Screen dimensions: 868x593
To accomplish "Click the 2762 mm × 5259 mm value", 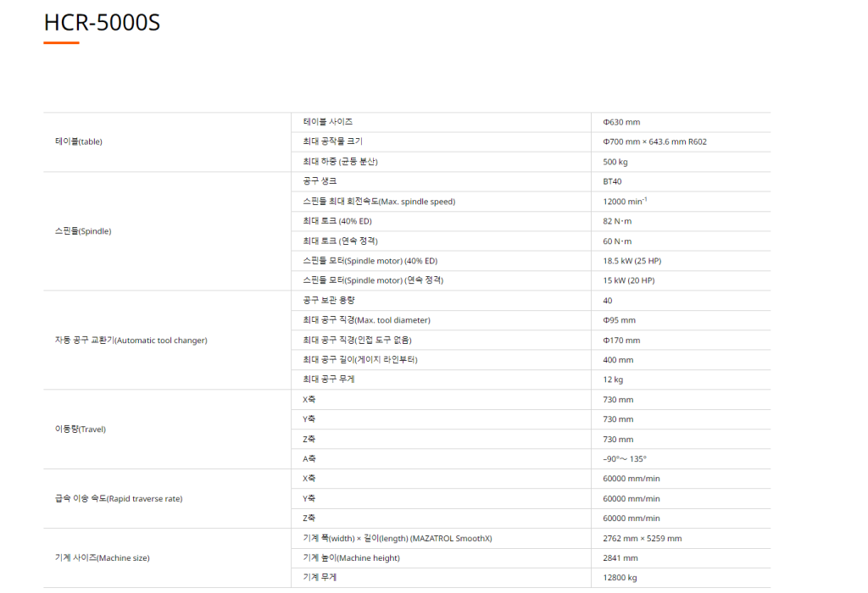I will [642, 539].
